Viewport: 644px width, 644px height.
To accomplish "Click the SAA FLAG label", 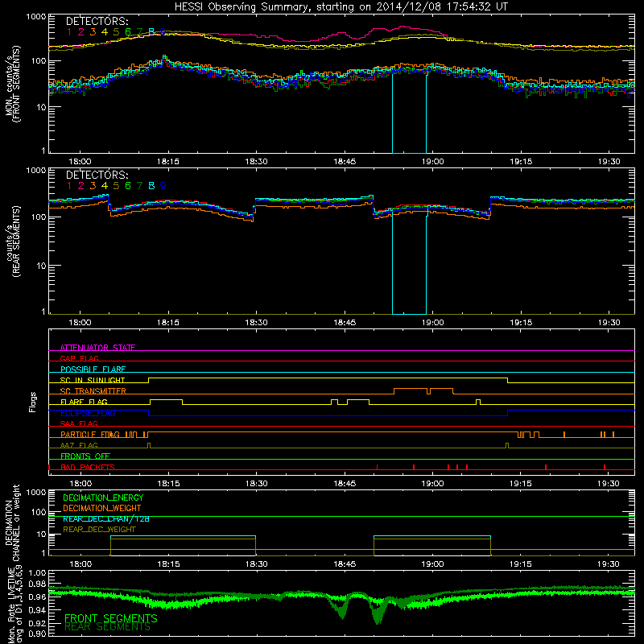I will click(79, 423).
